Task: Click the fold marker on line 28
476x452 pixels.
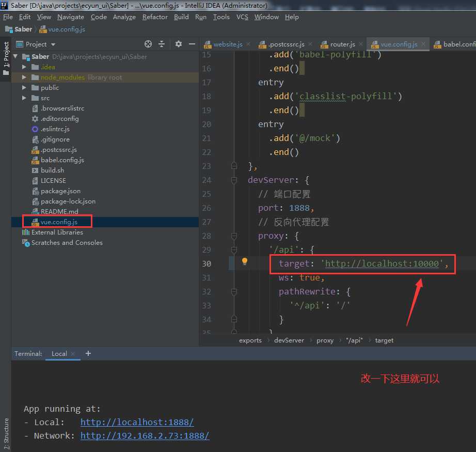Action: (x=234, y=236)
